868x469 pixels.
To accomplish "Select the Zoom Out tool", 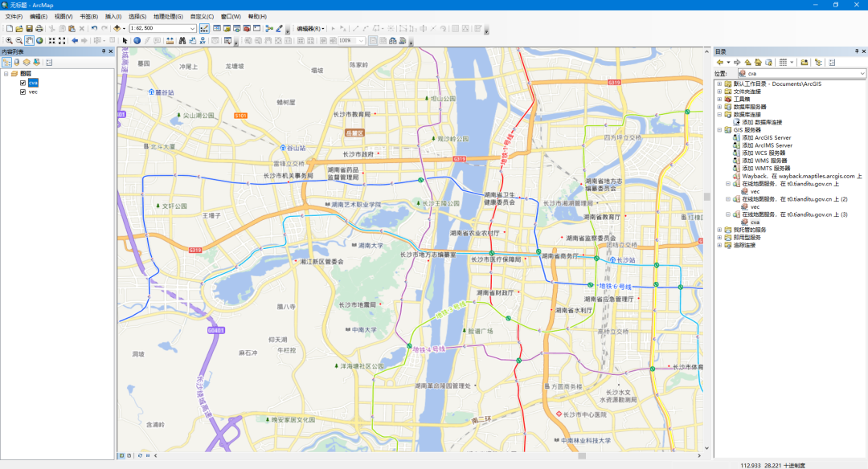I will coord(18,40).
